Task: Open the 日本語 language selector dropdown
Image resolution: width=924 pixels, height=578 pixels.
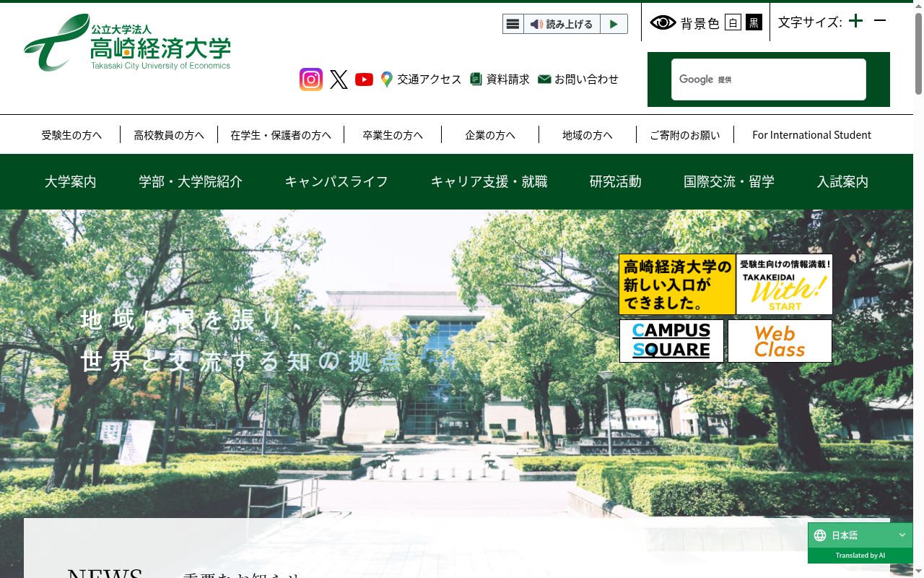Action: (860, 535)
